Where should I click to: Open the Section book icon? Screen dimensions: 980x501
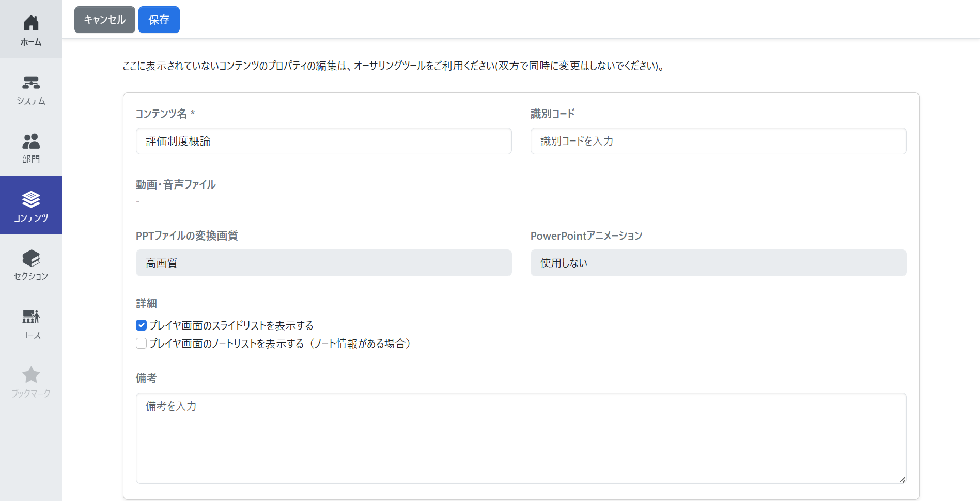31,258
